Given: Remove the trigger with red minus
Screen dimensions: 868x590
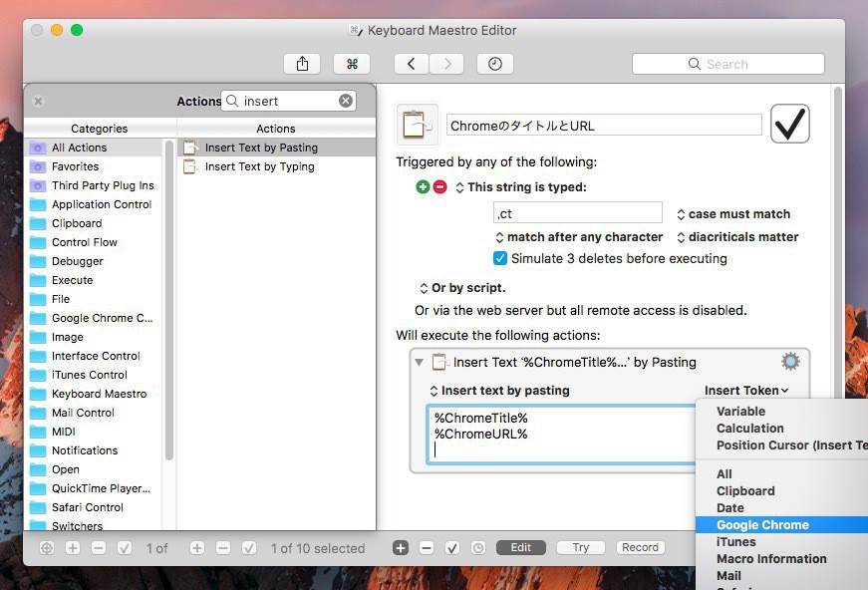Looking at the screenshot, I should pos(439,186).
